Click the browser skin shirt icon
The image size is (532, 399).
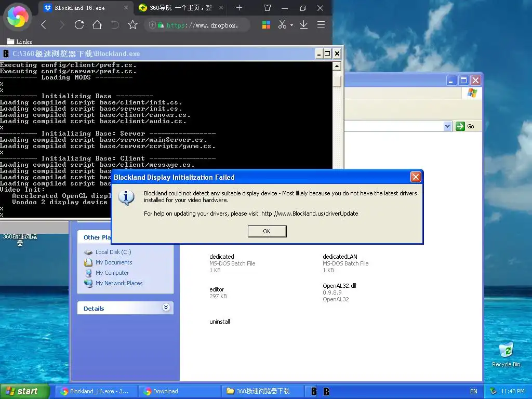click(268, 8)
